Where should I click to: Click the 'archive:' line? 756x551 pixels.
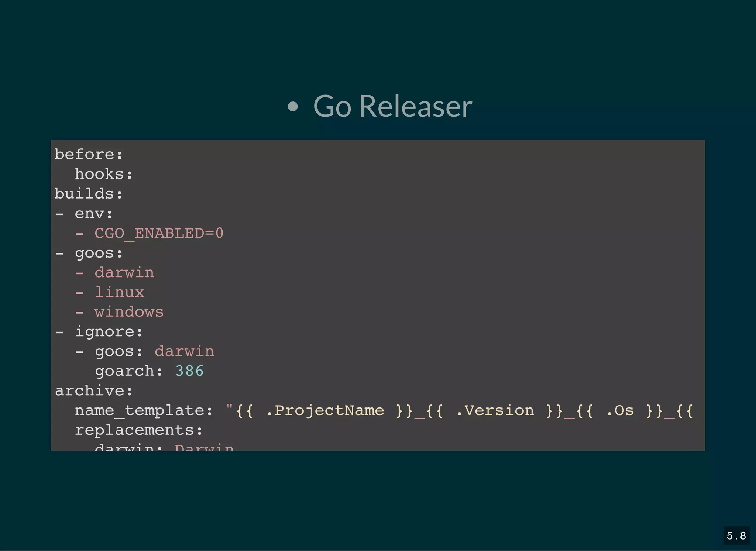tap(94, 390)
